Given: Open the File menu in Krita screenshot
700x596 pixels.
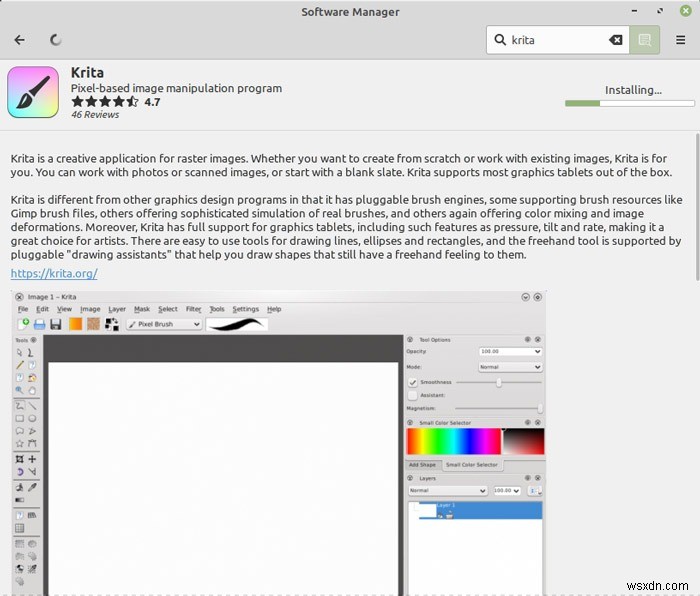Looking at the screenshot, I should point(23,309).
